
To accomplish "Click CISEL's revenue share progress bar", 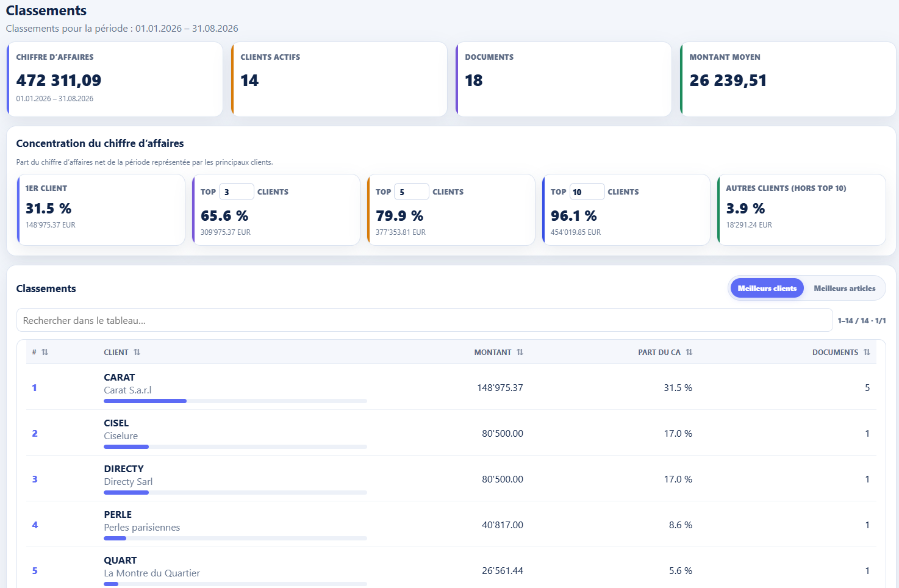I will (x=235, y=446).
